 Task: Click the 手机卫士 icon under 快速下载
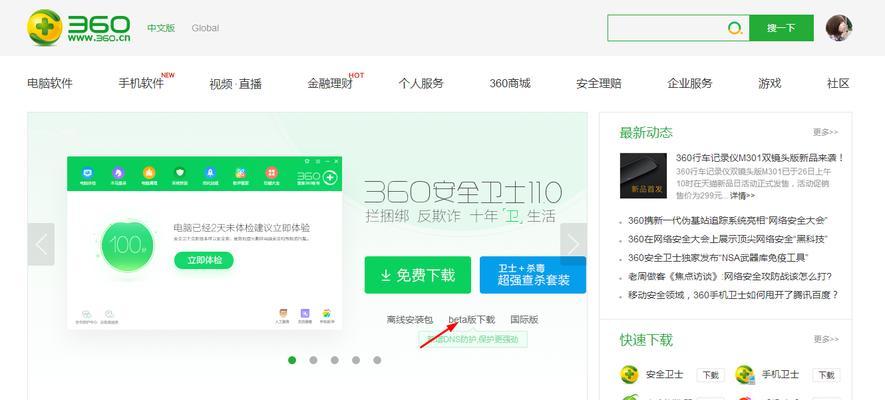[x=744, y=374]
